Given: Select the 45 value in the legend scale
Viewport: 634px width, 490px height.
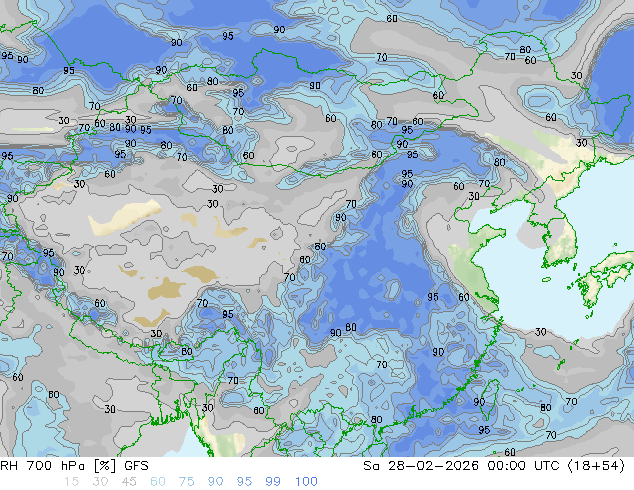Looking at the screenshot, I should (x=129, y=482).
